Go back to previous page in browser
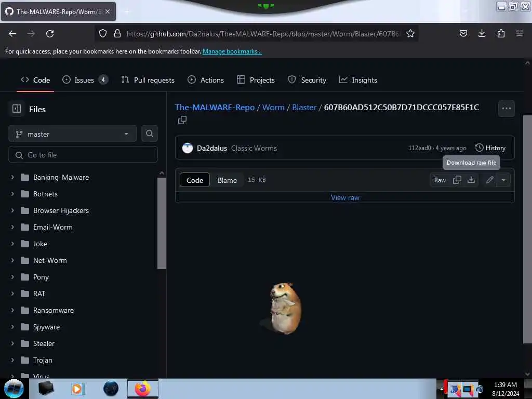The image size is (532, 399). (12, 34)
